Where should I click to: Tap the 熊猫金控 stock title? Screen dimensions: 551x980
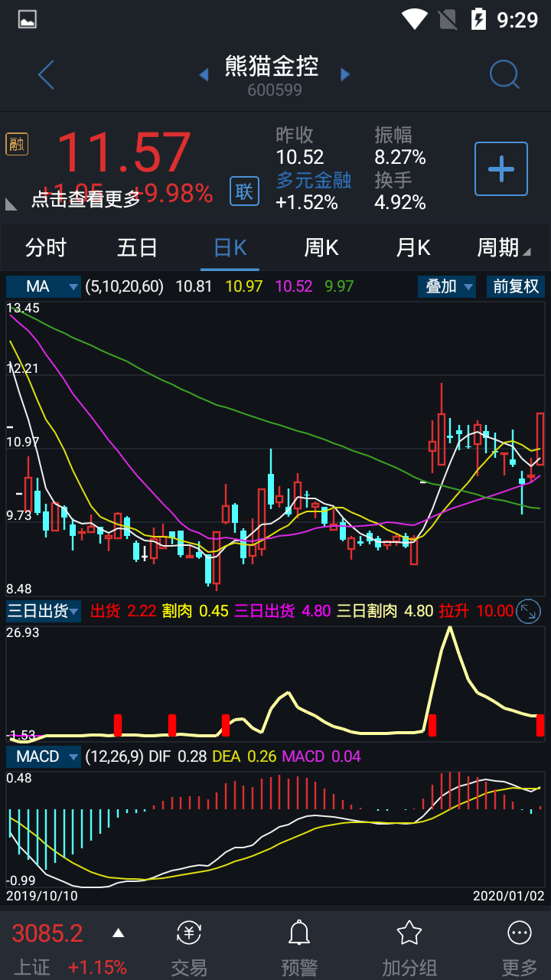tap(272, 66)
